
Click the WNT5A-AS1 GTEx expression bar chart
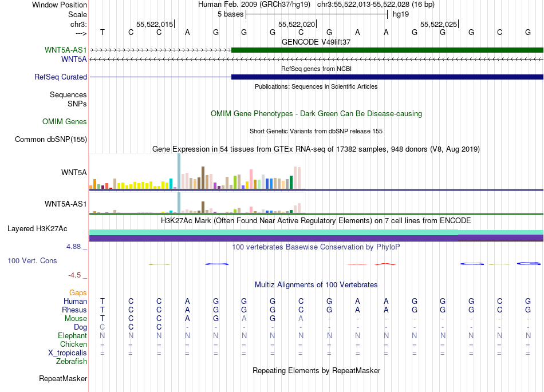(198, 203)
